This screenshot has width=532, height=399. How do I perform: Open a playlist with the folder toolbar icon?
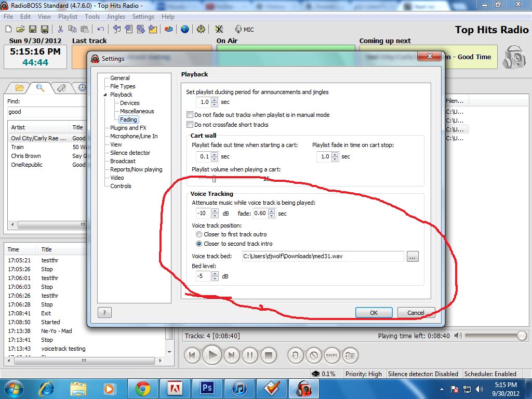click(x=20, y=29)
